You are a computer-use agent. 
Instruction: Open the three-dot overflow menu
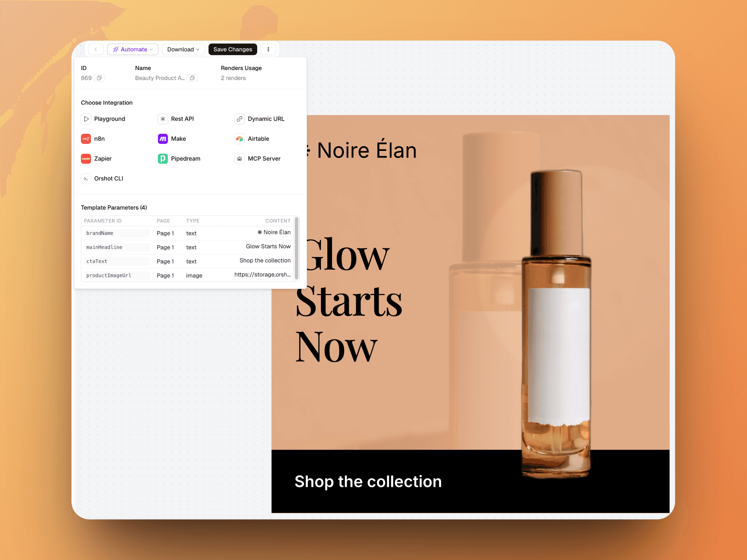[x=268, y=49]
